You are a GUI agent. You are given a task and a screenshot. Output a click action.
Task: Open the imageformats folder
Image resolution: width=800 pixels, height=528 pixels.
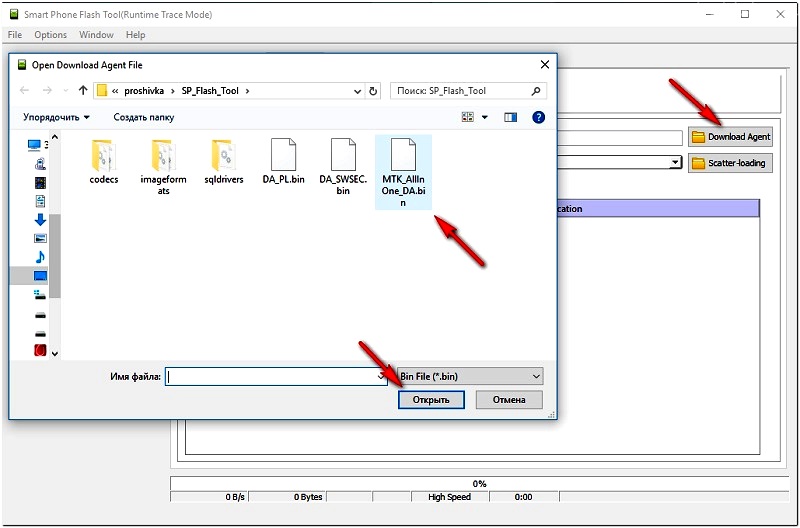point(163,167)
